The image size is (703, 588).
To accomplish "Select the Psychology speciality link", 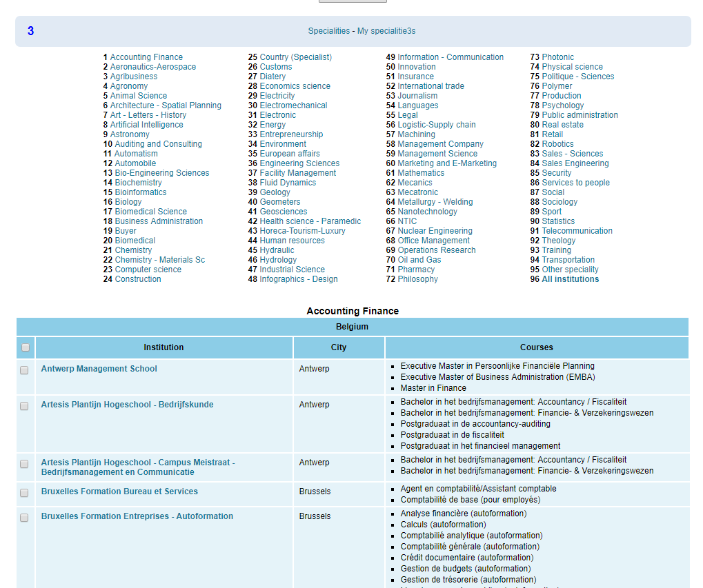I will coord(562,105).
